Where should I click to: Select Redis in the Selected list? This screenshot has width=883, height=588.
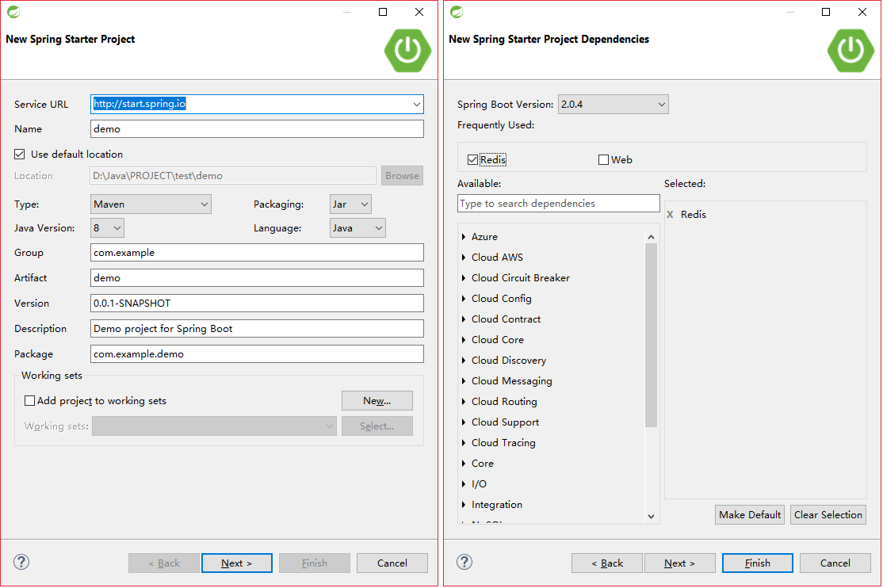click(694, 215)
